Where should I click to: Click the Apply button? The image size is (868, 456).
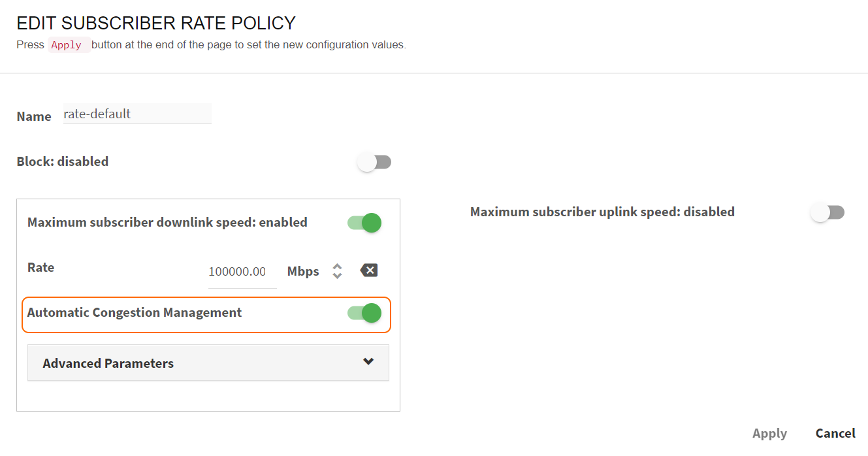(769, 433)
